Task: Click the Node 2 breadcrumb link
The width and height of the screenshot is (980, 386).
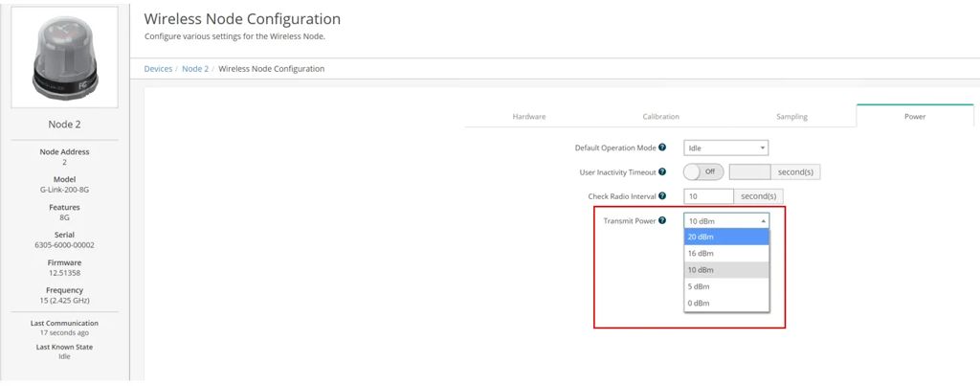Action: (x=195, y=69)
